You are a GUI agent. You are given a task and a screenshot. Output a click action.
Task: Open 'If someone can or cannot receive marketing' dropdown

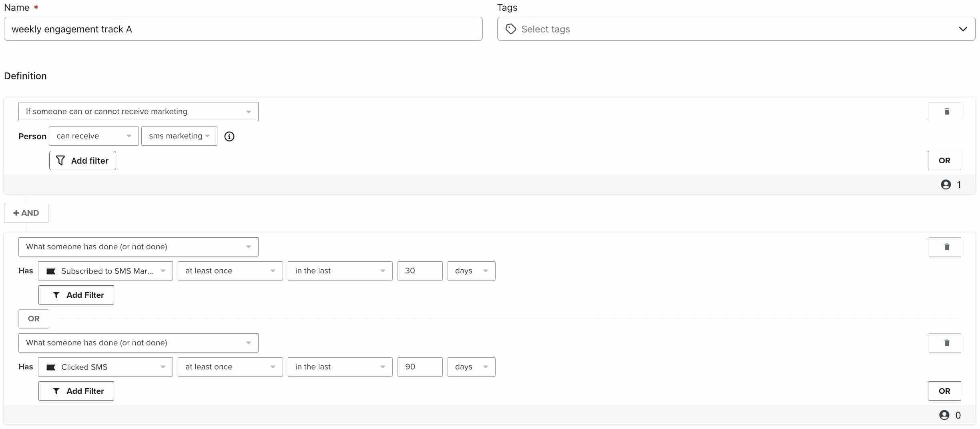pos(138,112)
